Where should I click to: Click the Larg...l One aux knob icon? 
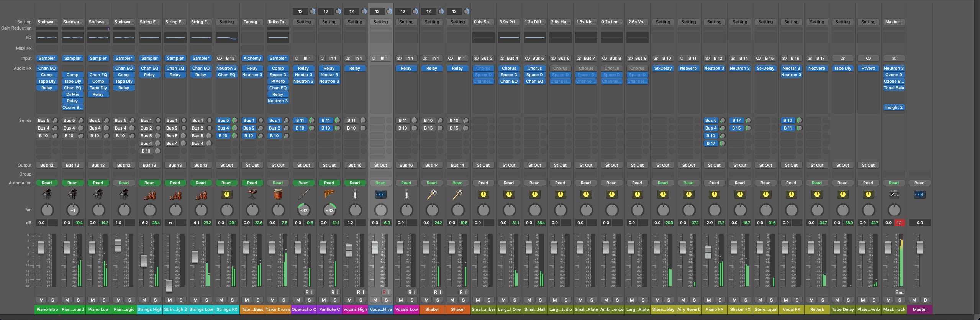(x=509, y=194)
